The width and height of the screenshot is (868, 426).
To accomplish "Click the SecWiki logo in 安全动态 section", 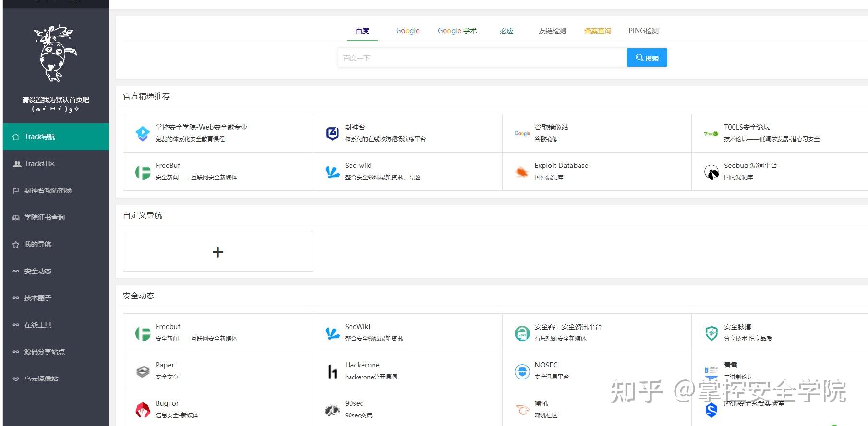I will pyautogui.click(x=332, y=333).
